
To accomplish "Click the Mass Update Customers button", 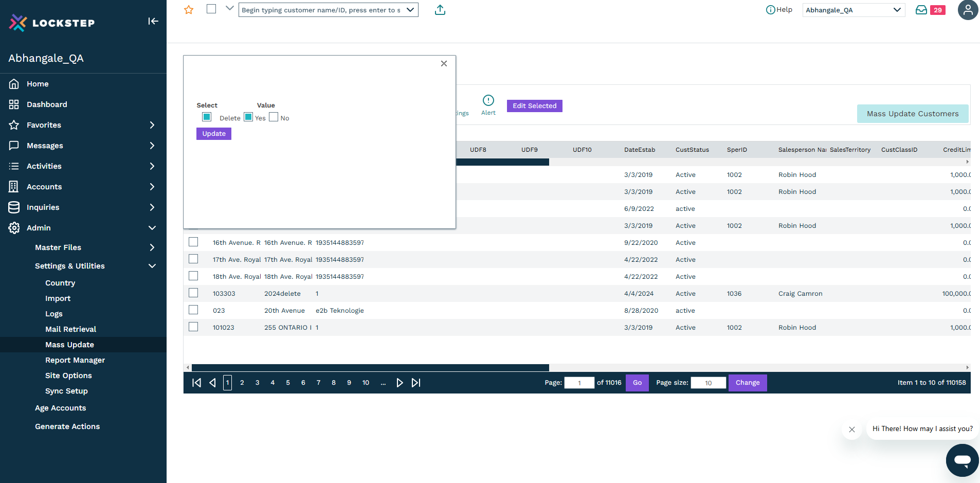I will [x=912, y=114].
